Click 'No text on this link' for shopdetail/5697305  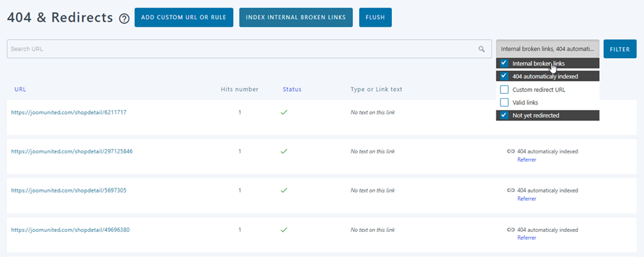pyautogui.click(x=372, y=190)
